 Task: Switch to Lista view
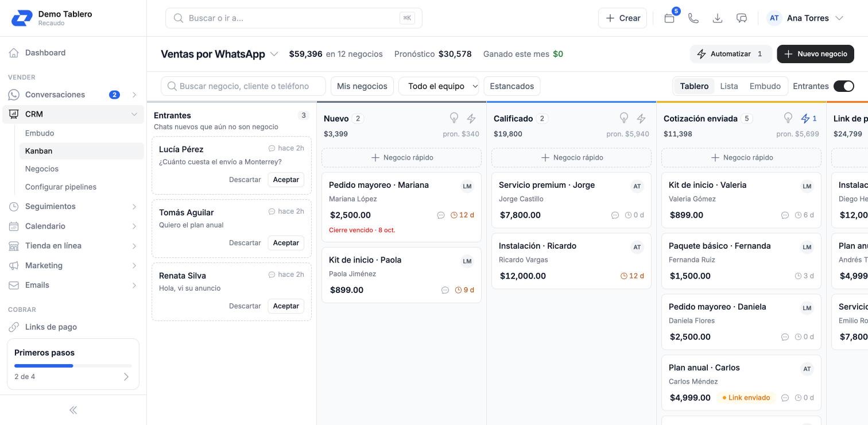(x=729, y=86)
